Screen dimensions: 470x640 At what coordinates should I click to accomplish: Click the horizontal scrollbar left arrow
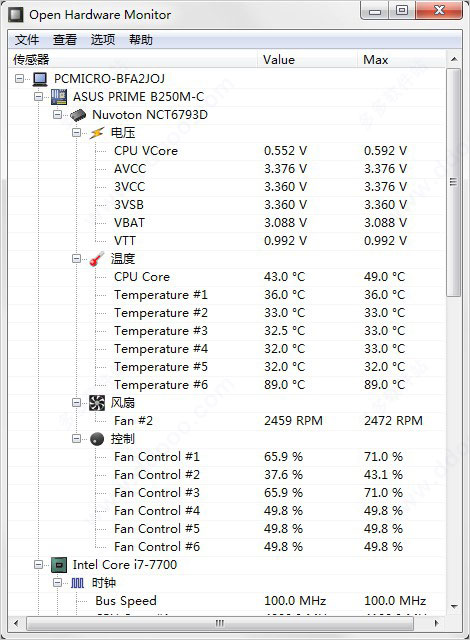point(16,623)
